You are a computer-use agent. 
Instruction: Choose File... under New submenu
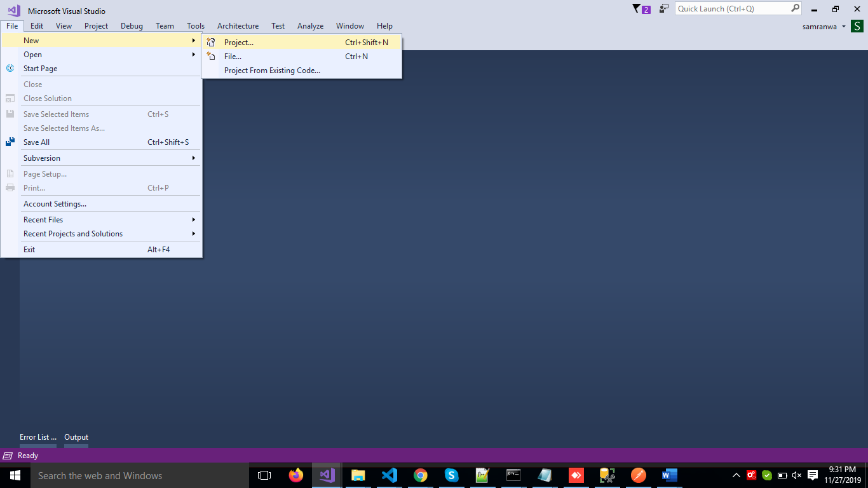233,57
